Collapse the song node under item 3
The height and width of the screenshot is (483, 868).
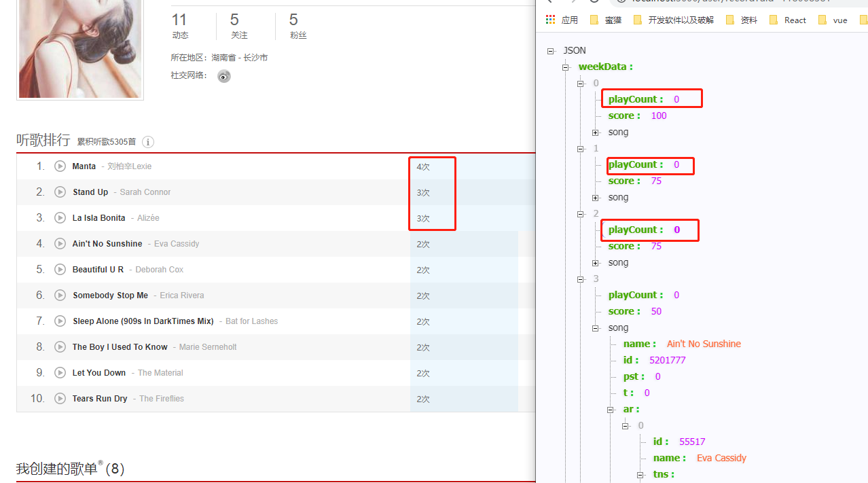(595, 328)
